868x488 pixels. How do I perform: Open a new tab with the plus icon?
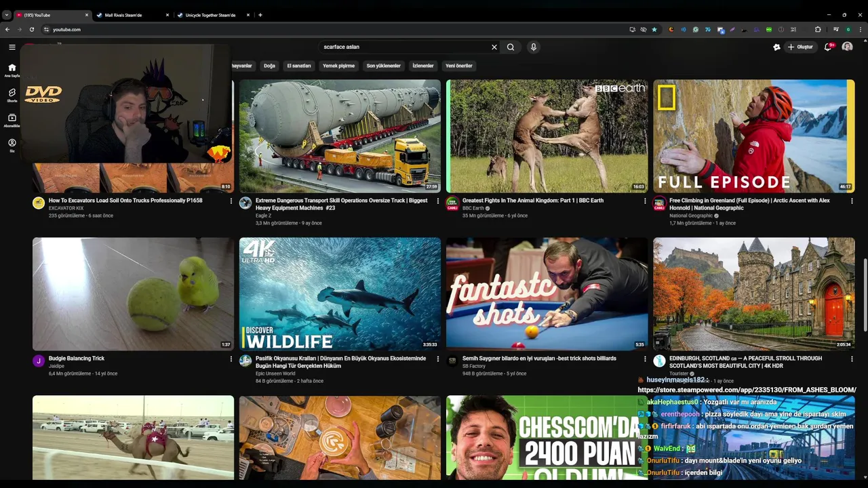(x=260, y=15)
